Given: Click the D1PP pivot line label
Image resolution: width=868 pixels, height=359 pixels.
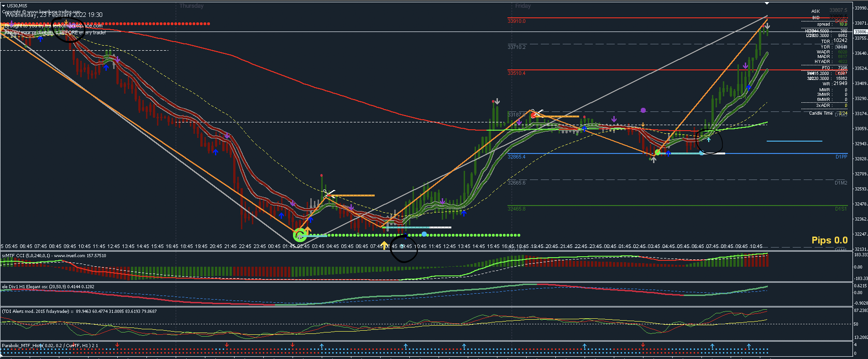Looking at the screenshot, I should 841,157.
